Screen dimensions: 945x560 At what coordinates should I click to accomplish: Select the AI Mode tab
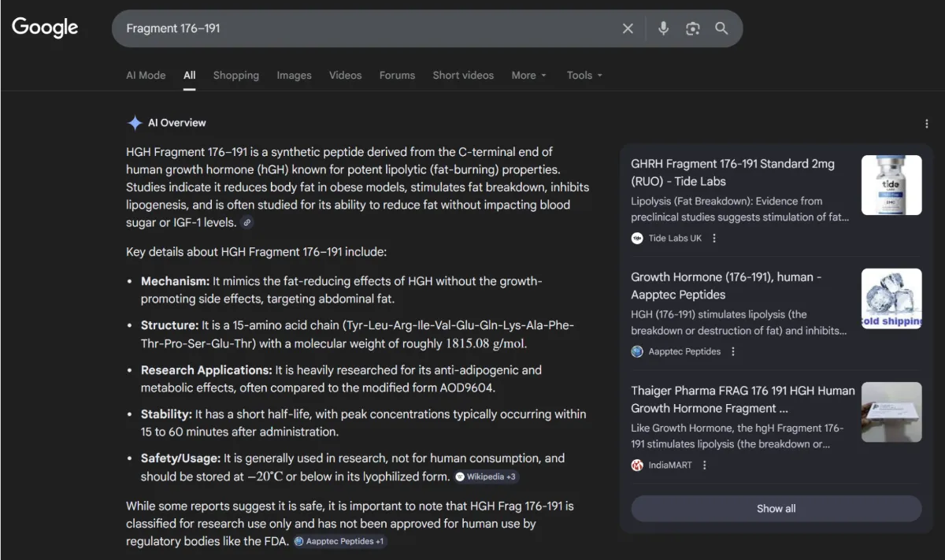click(146, 75)
